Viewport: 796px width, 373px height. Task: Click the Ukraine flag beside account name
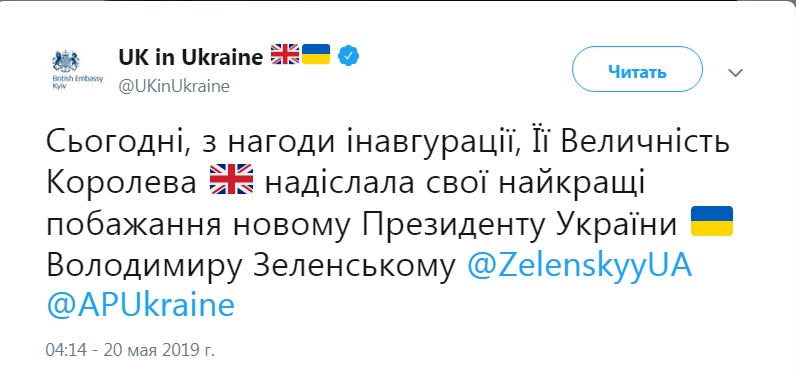pos(316,54)
